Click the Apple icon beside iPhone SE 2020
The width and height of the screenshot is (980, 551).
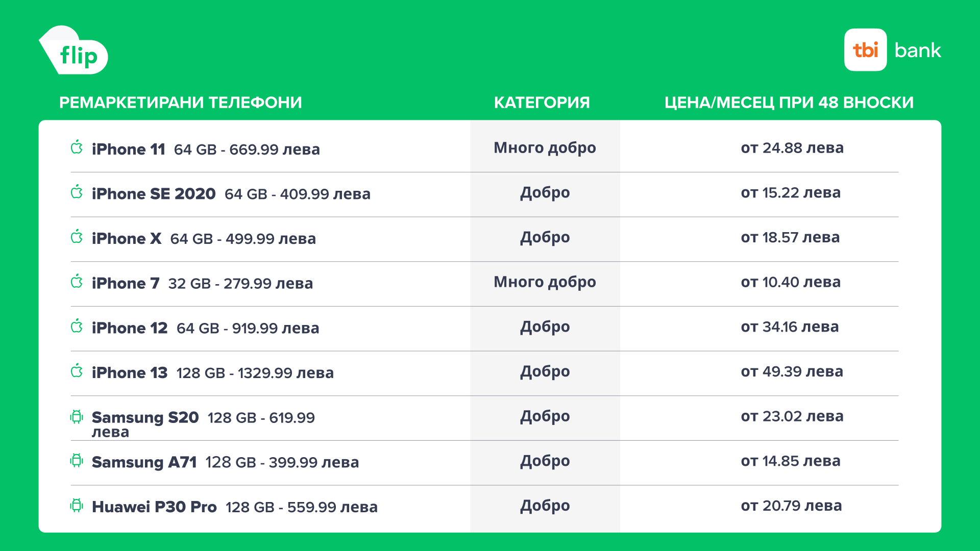click(77, 192)
